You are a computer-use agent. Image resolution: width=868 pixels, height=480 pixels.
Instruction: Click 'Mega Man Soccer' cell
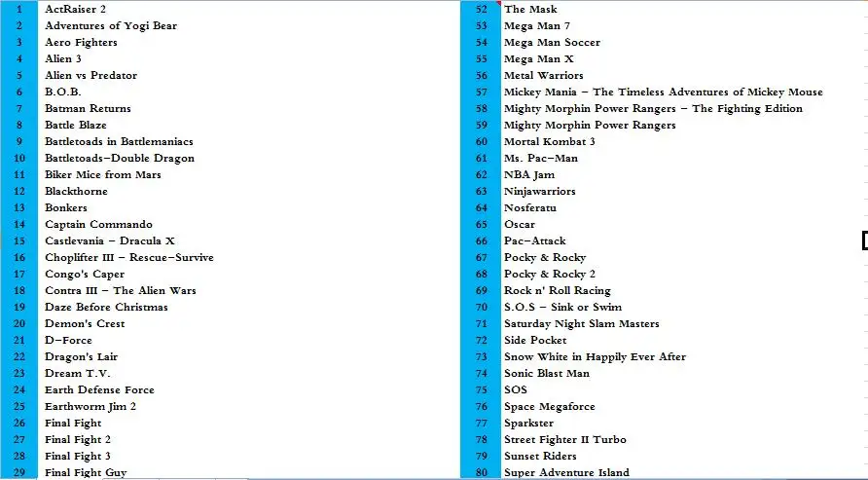(x=552, y=42)
